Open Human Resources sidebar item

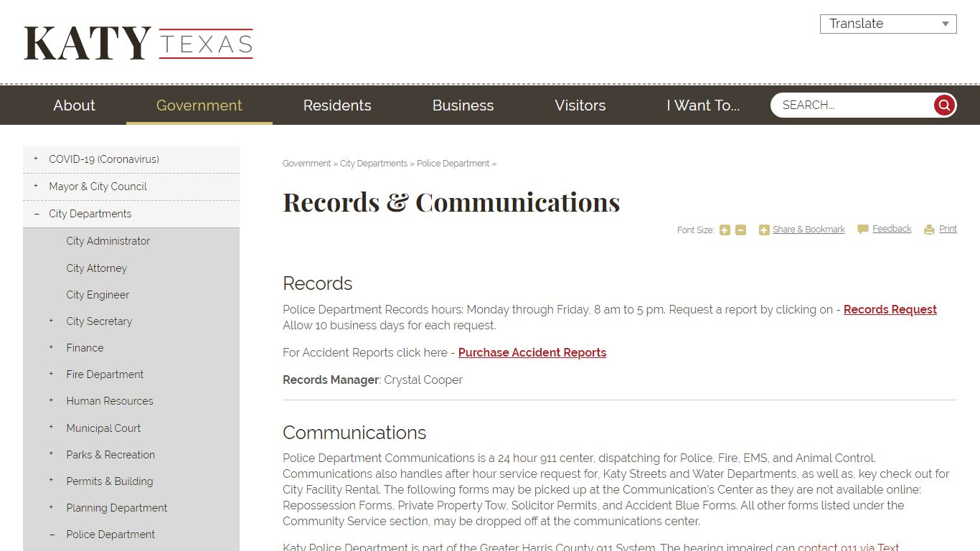pos(110,401)
